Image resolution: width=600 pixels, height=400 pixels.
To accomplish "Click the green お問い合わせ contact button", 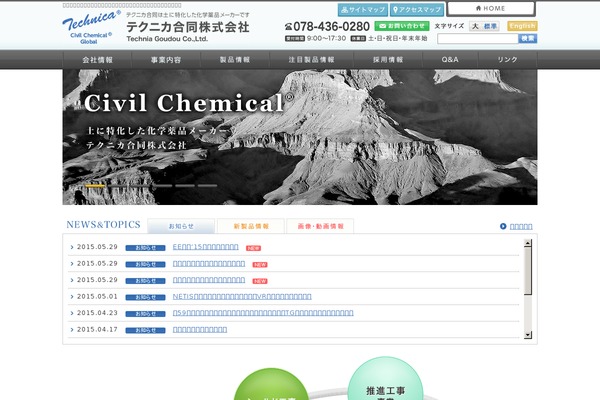I will [x=401, y=26].
